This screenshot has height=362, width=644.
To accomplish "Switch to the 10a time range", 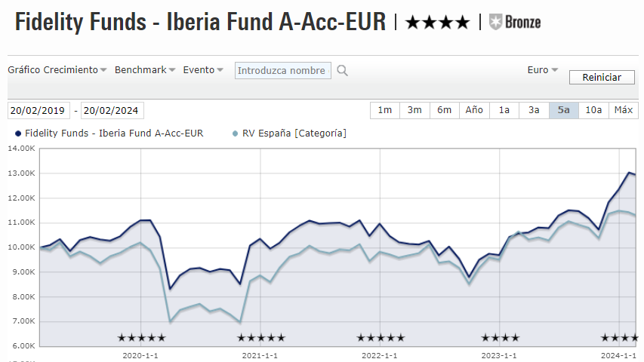I will point(594,110).
